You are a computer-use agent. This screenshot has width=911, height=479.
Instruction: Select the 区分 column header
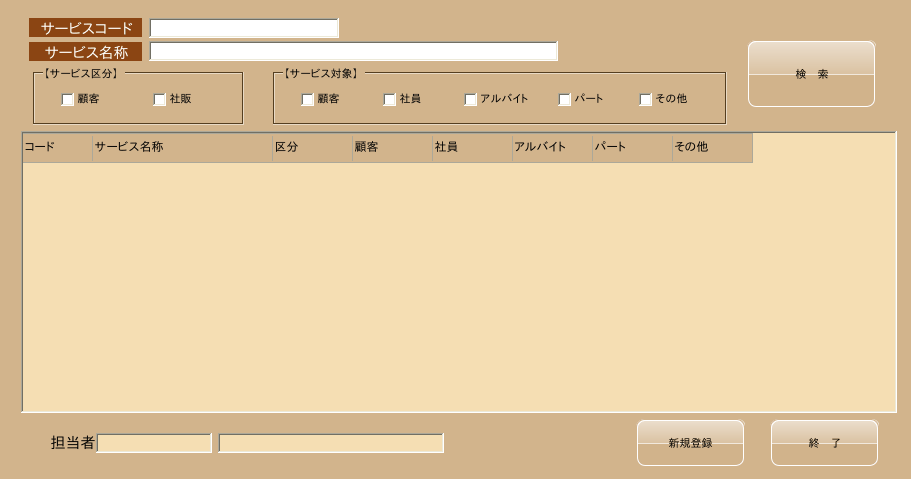[x=313, y=148]
